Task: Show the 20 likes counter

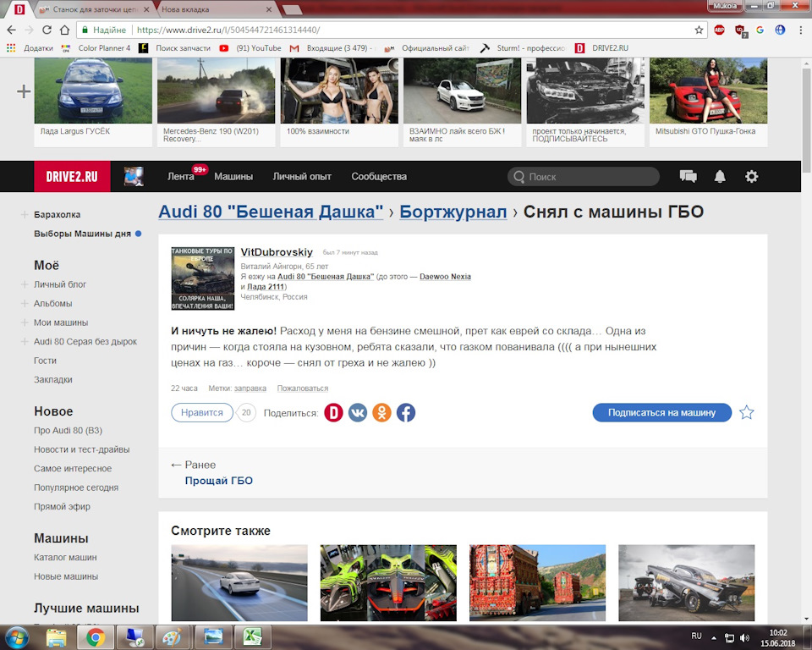Action: pyautogui.click(x=246, y=413)
